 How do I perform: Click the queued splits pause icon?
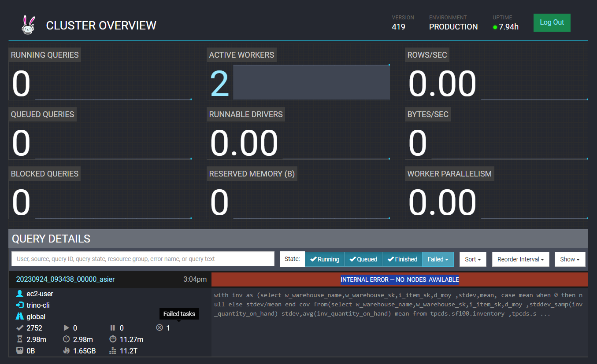[112, 328]
